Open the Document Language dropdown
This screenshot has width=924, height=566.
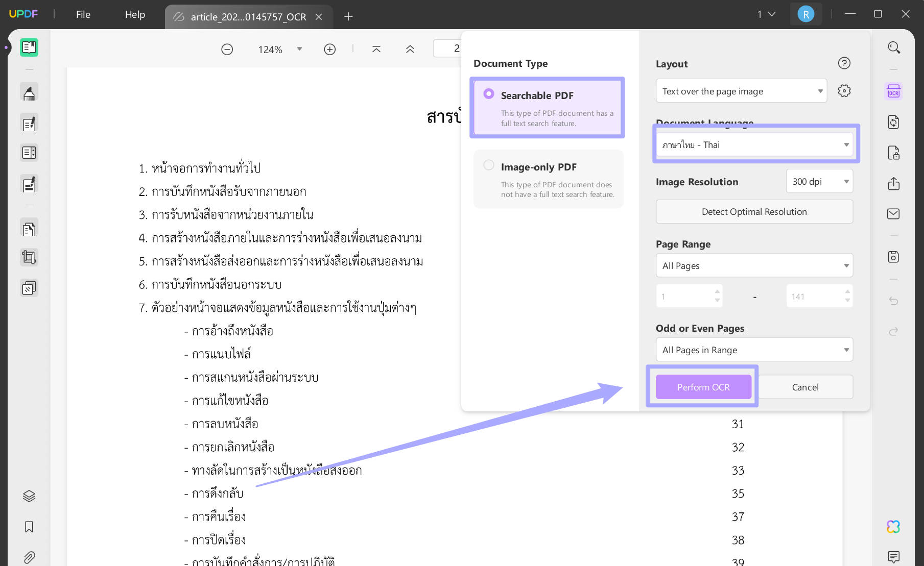tap(754, 144)
